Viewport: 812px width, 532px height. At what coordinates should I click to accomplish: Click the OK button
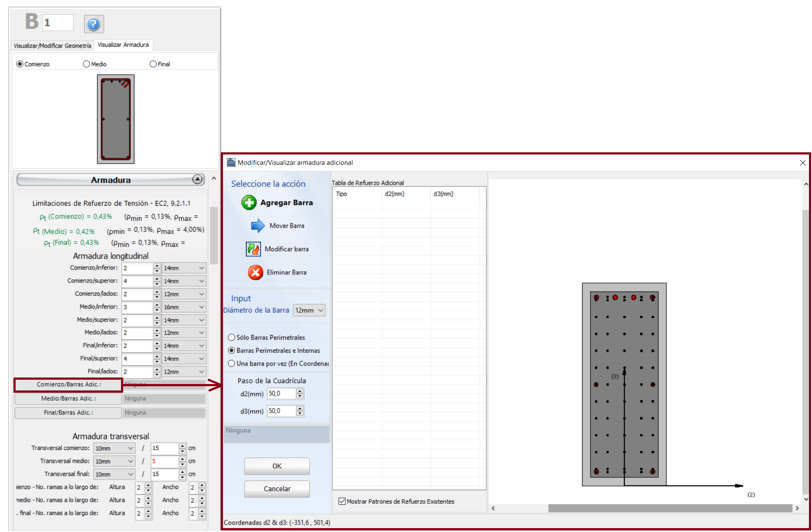tap(277, 466)
